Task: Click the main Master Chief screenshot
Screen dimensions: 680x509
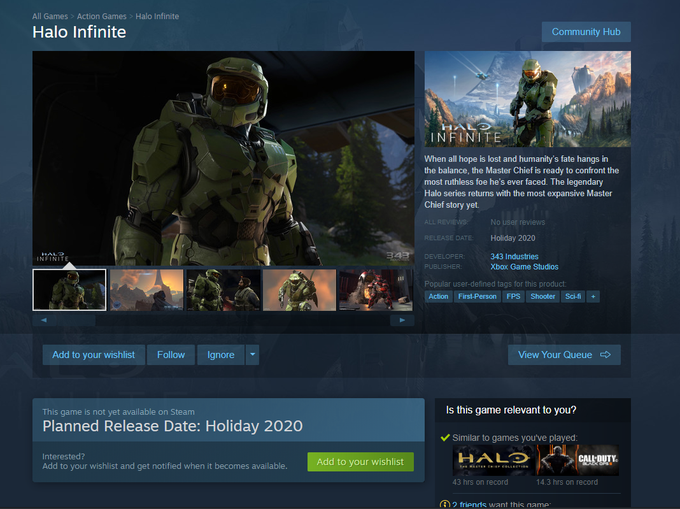Action: (x=223, y=158)
